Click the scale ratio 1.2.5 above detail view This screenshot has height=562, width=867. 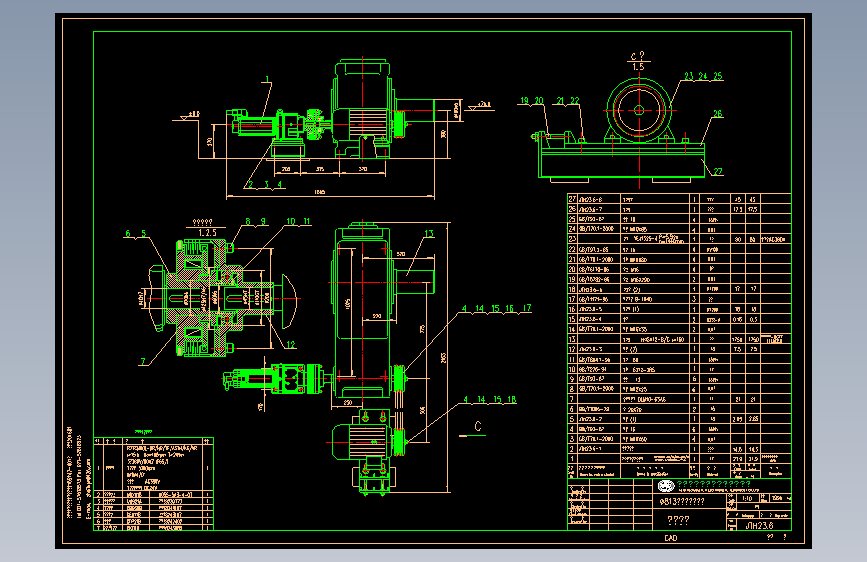click(207, 233)
